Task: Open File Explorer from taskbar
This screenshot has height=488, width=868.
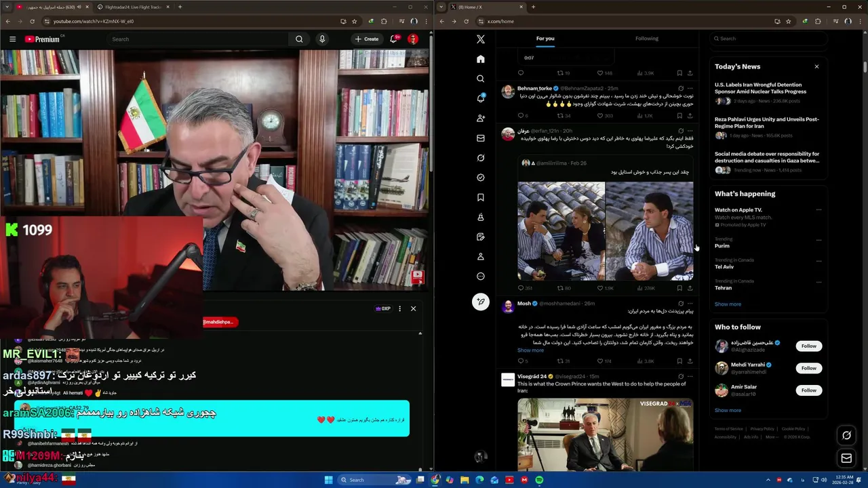Action: coord(465,480)
